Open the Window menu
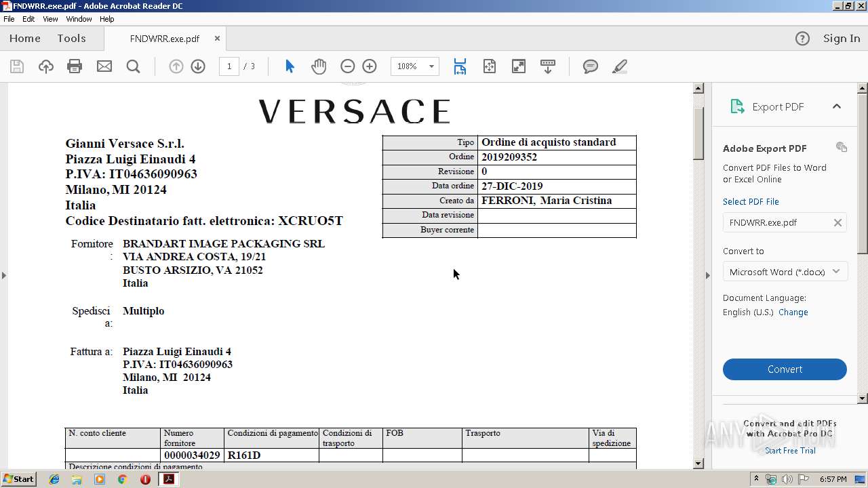The image size is (868, 488). click(x=79, y=19)
